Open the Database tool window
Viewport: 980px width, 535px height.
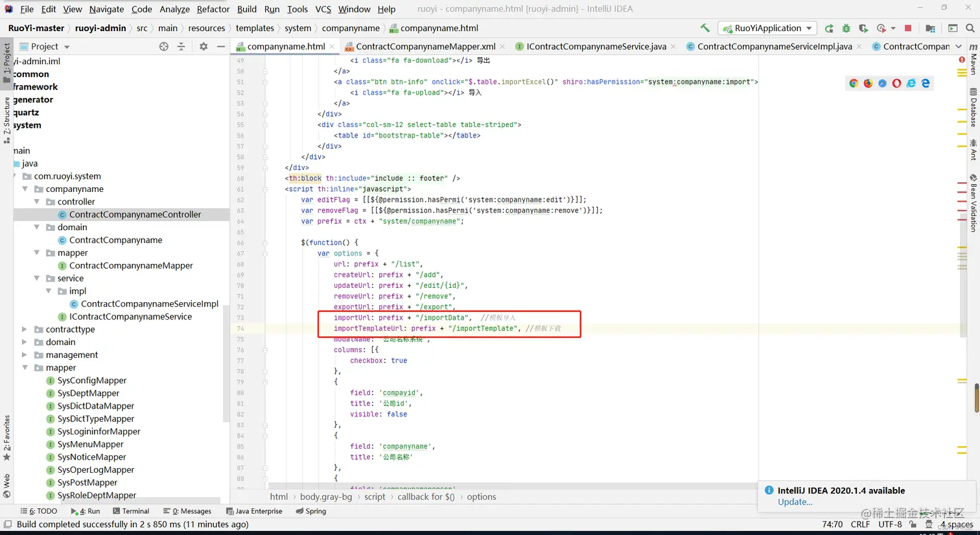[973, 108]
